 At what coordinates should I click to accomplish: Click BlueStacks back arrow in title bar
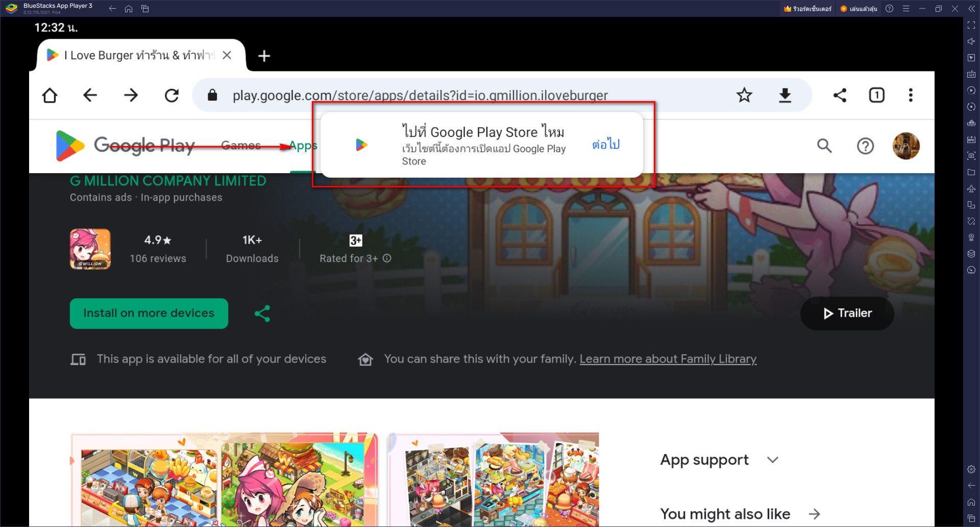pyautogui.click(x=112, y=9)
